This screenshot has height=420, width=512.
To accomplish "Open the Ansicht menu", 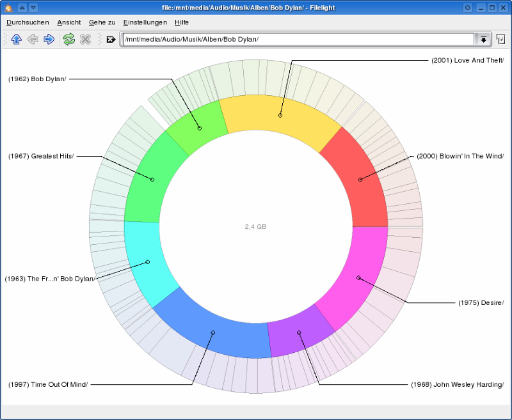I will pos(69,22).
